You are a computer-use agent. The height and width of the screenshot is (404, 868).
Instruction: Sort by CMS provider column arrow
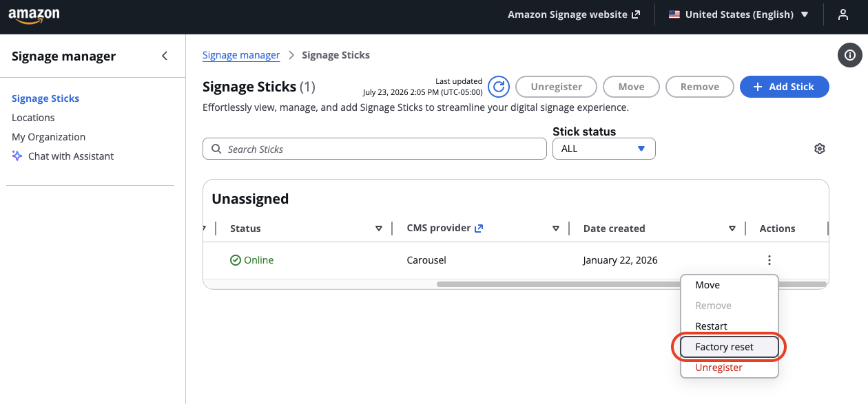pyautogui.click(x=555, y=228)
